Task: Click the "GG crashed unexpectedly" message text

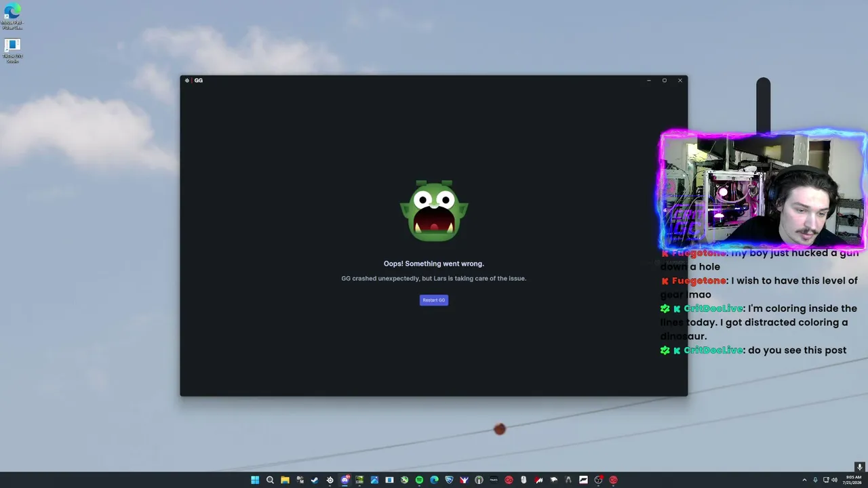Action: pyautogui.click(x=434, y=279)
